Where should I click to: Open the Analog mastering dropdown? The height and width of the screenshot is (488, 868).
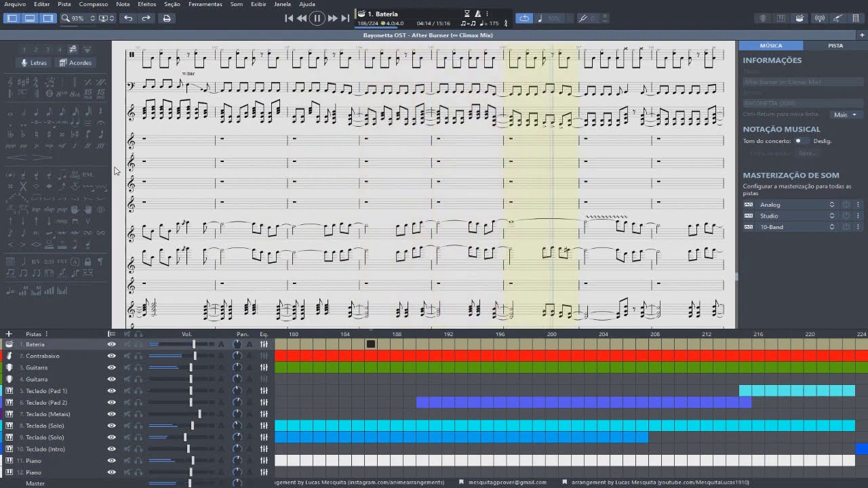[x=796, y=205]
